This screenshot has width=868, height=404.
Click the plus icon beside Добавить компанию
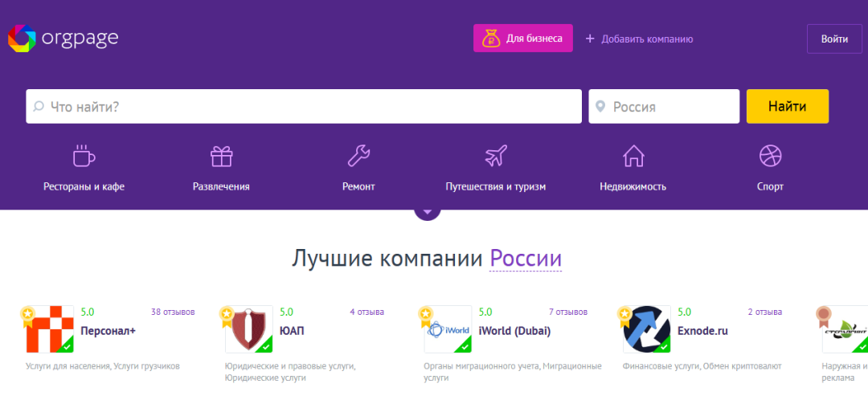(x=590, y=39)
